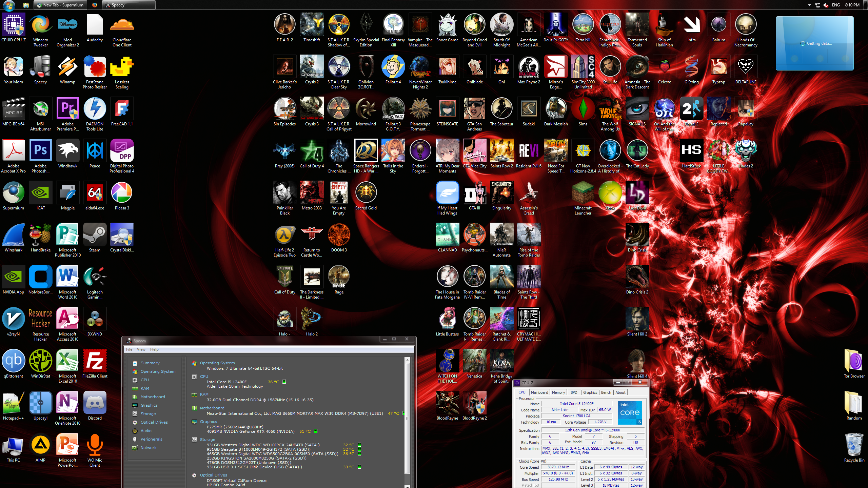
Task: Click the CPU Name field in CPU-Z
Action: point(577,404)
